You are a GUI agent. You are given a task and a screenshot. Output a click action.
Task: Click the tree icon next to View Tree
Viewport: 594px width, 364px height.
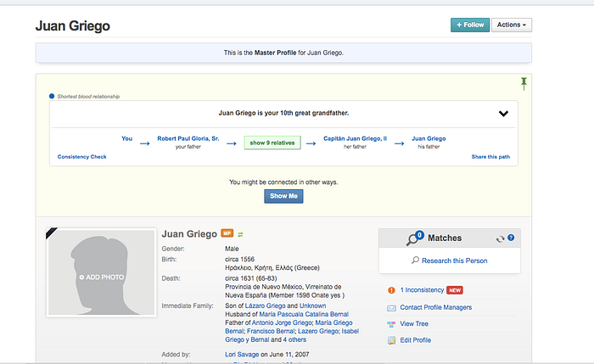point(391,324)
